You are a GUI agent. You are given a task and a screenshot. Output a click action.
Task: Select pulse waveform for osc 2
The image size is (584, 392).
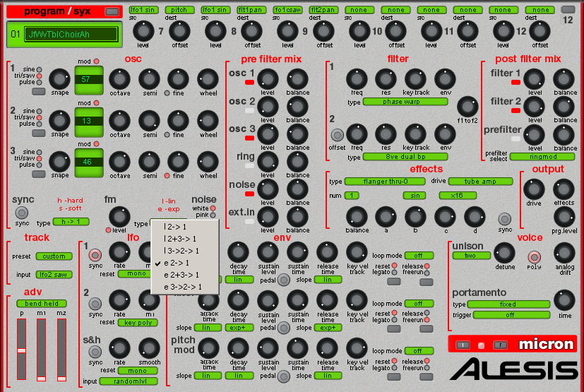[x=39, y=124]
